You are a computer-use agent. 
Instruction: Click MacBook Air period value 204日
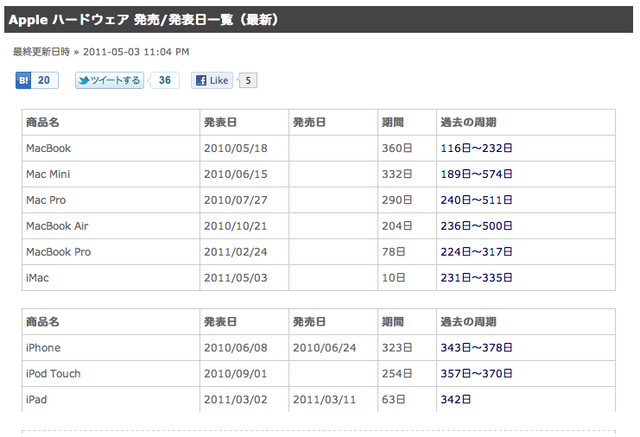pos(397,226)
